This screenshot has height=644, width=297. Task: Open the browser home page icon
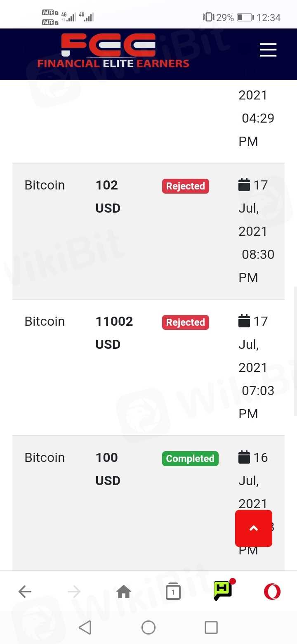coord(124,592)
